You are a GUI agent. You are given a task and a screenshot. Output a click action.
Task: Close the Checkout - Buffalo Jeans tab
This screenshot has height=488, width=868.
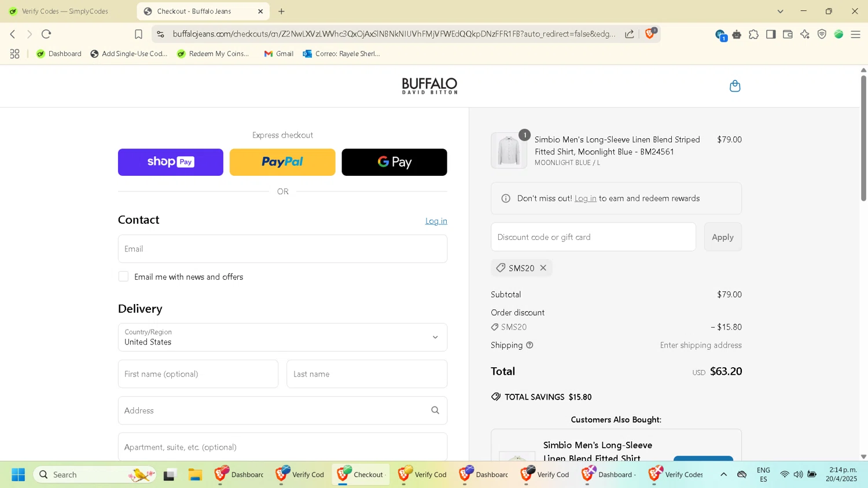click(x=260, y=11)
